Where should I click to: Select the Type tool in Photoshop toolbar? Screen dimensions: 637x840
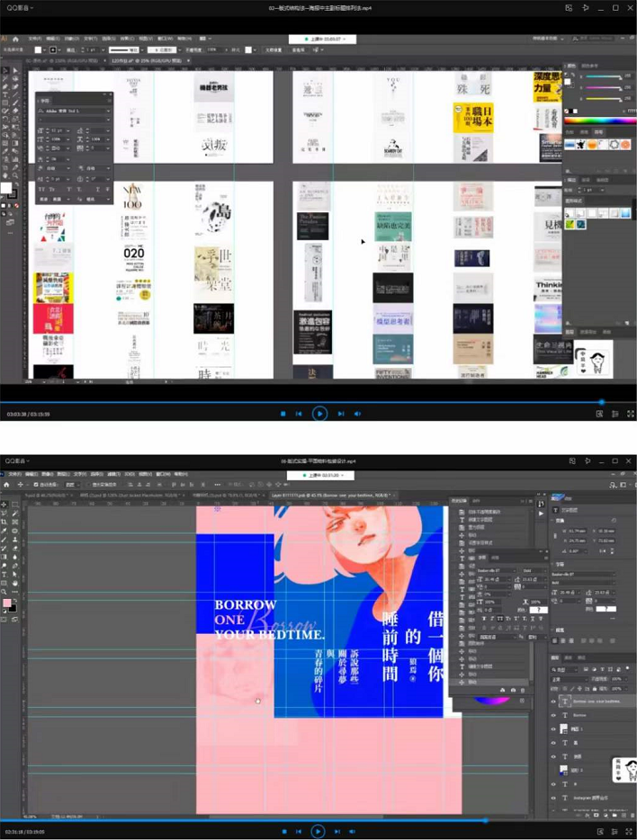tap(4, 575)
